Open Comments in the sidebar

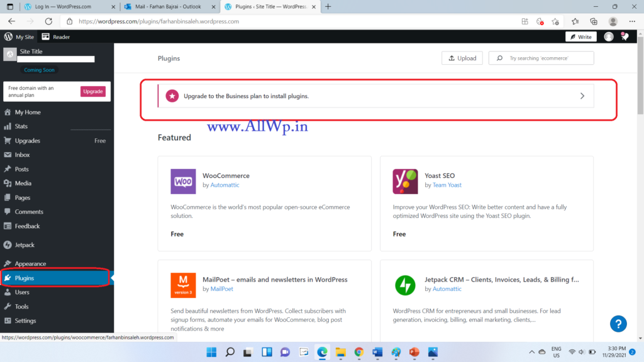pos(57,212)
